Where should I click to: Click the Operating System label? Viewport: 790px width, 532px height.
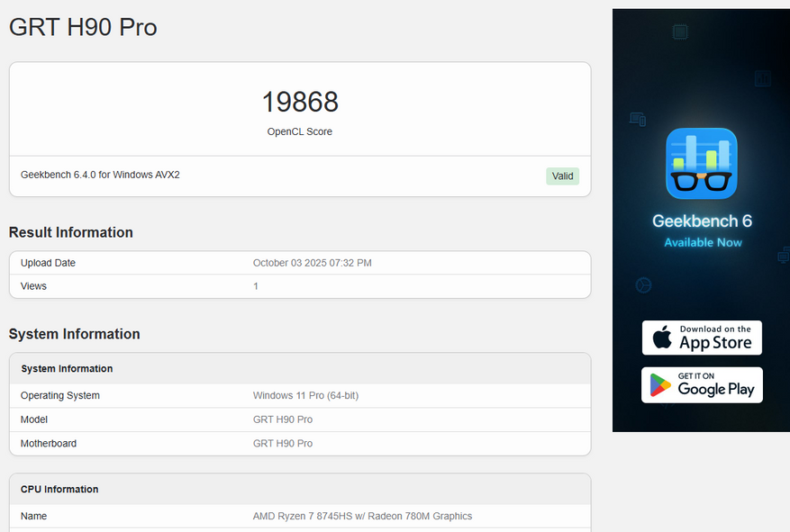pyautogui.click(x=60, y=395)
